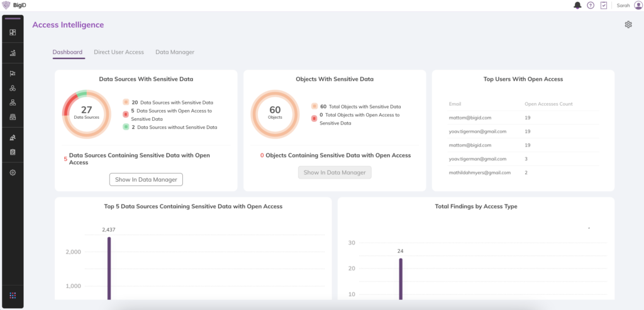Open the flag icon in sidebar

click(x=13, y=74)
